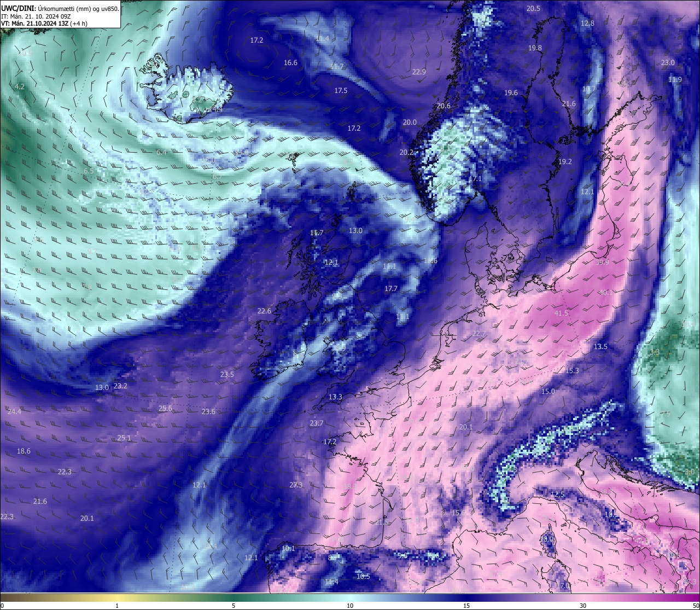Click the 23.6 value label

point(208,411)
